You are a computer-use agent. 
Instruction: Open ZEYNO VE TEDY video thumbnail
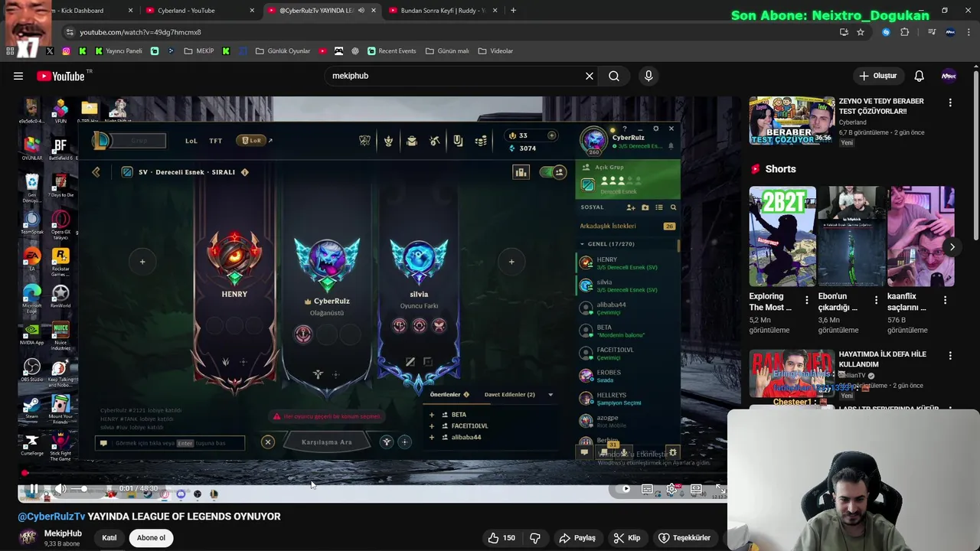792,121
